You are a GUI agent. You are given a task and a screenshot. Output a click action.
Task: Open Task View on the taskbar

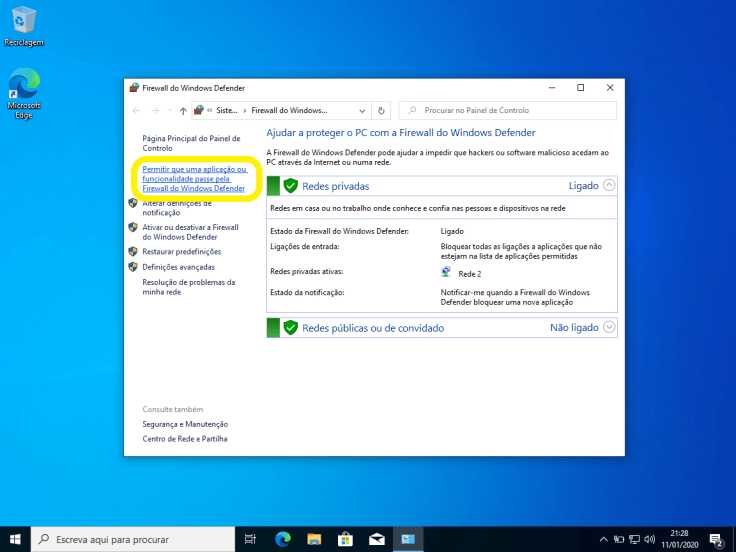click(x=250, y=539)
